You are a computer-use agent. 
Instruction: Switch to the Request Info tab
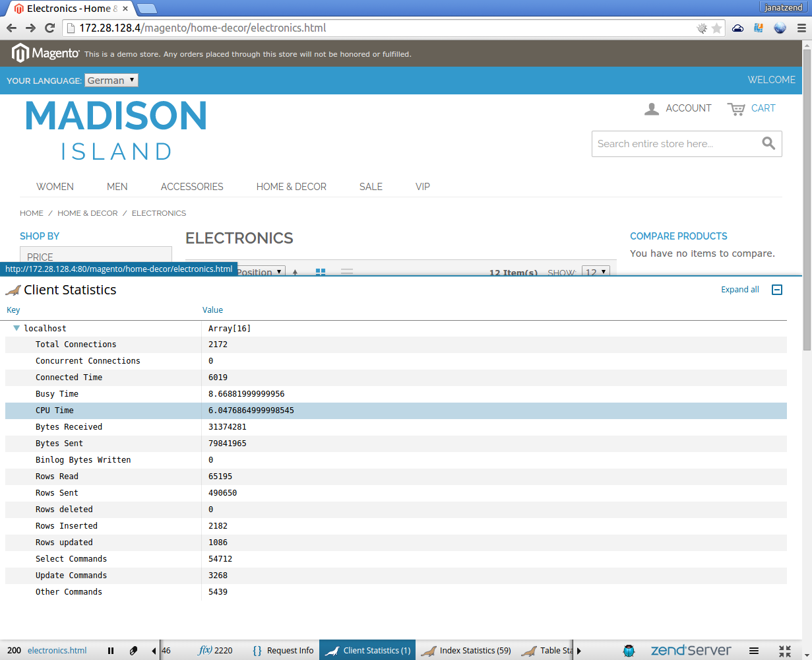point(283,651)
